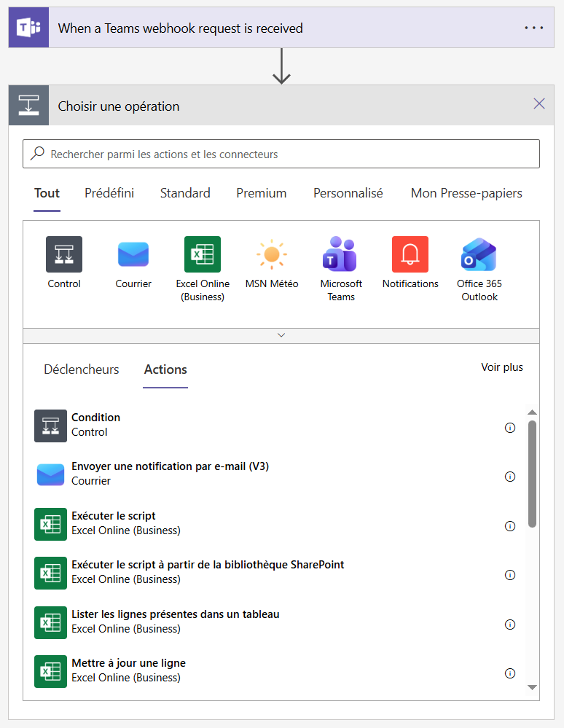Click the Voir plus link
Screen dimensions: 564x728
coord(501,367)
